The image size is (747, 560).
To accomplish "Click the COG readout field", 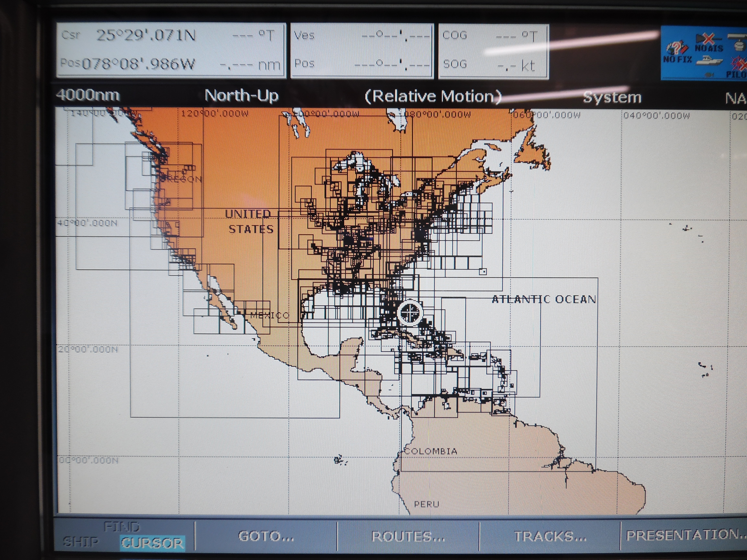I will 493,35.
